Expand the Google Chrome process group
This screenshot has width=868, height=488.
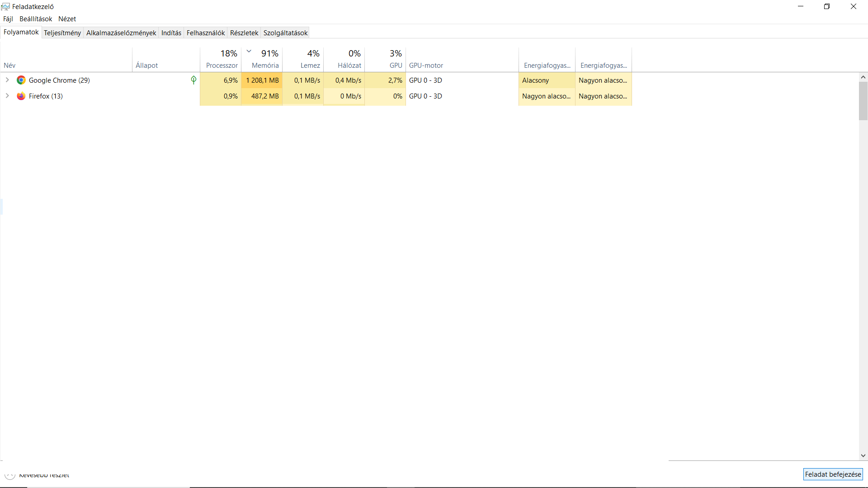pyautogui.click(x=7, y=80)
